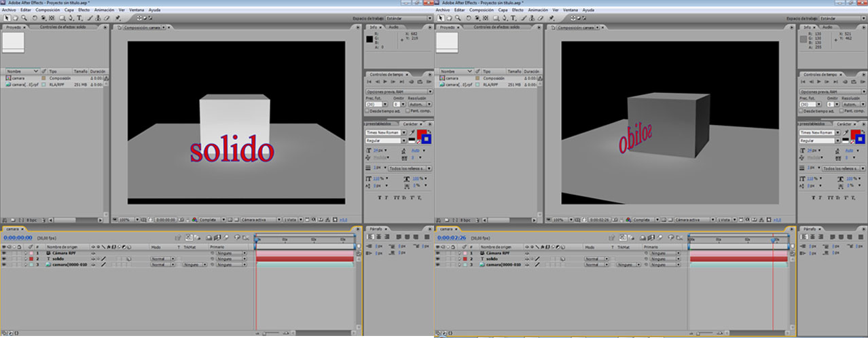This screenshot has width=868, height=338.
Task: Select the Hand tool in right window
Action: point(450,18)
